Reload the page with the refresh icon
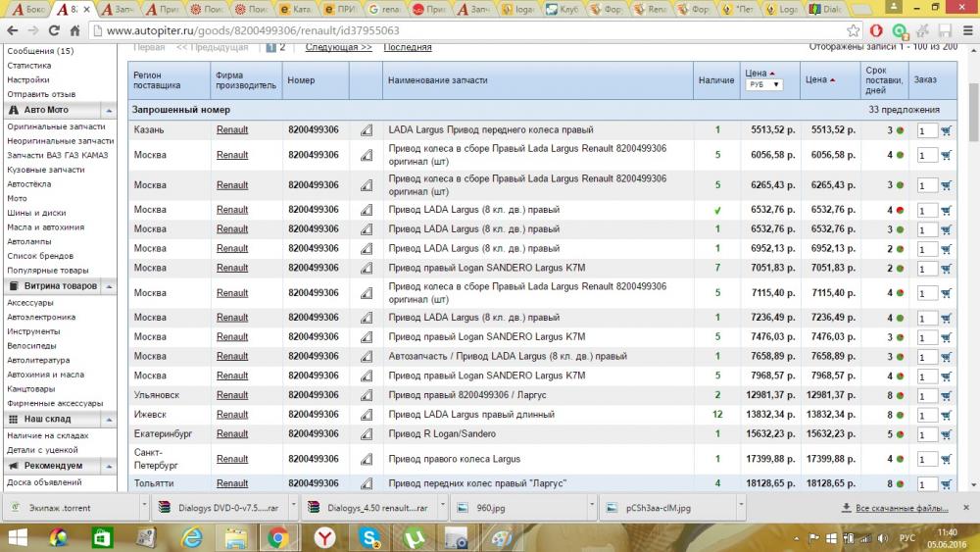 [54, 30]
